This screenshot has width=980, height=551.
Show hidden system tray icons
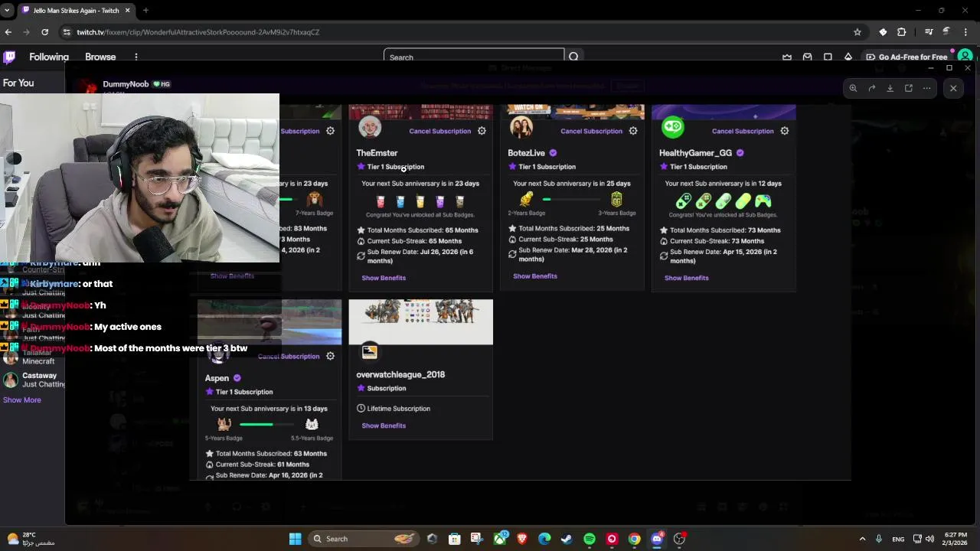coord(862,539)
